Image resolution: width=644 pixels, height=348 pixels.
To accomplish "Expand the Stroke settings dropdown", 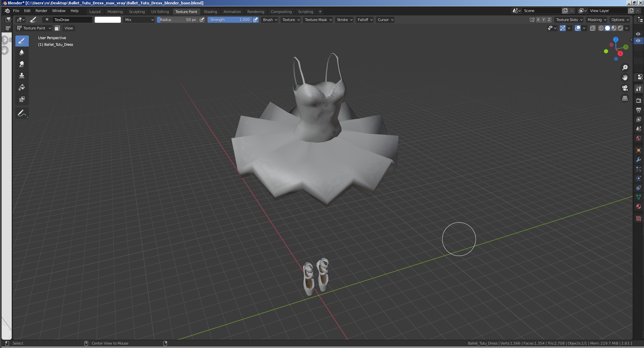I will tap(344, 20).
